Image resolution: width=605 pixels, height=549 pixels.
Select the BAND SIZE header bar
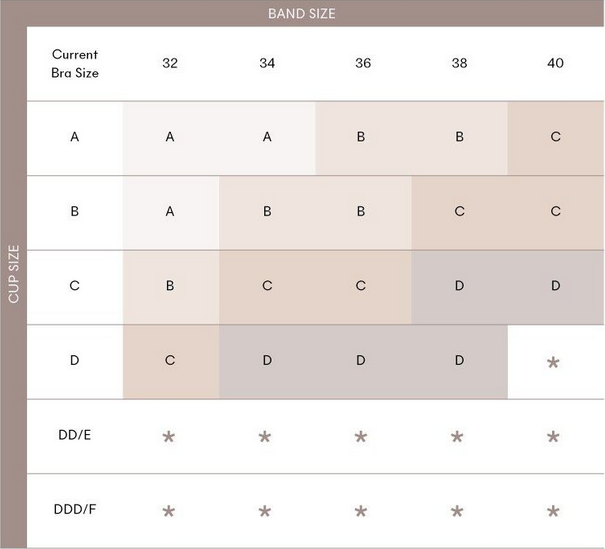pyautogui.click(x=302, y=13)
